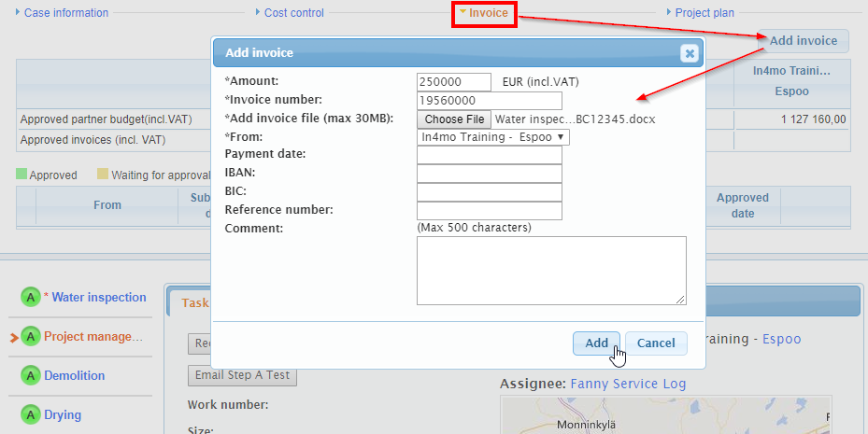The width and height of the screenshot is (868, 434).
Task: Click the Add invoice button behind dialog
Action: tap(803, 41)
